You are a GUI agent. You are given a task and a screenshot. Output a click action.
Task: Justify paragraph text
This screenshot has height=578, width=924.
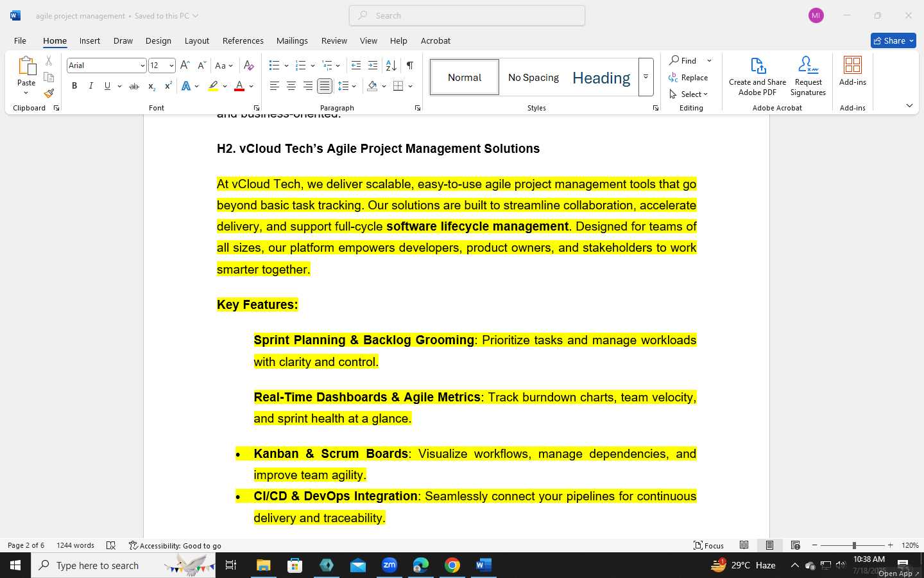click(x=325, y=86)
